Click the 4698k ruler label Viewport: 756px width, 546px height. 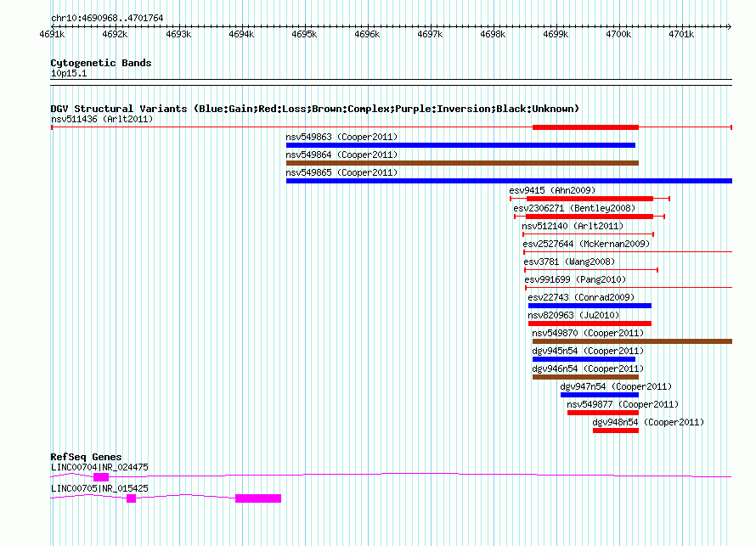493,34
